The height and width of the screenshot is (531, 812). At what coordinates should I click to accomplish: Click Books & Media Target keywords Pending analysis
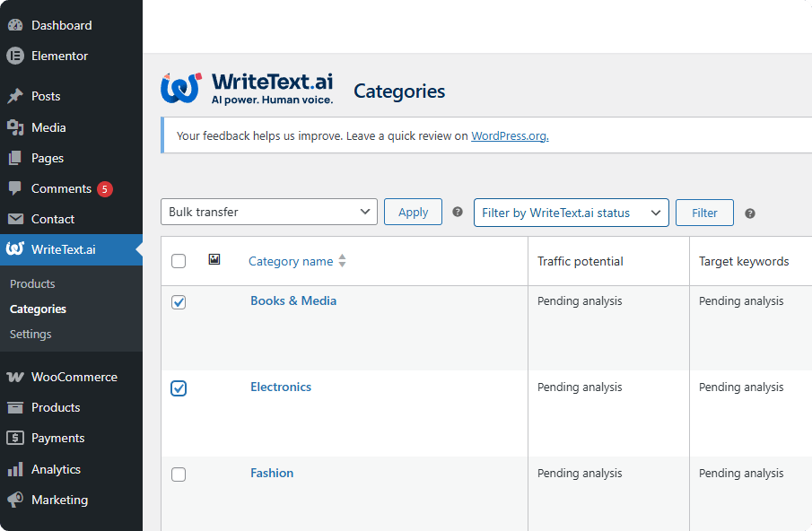click(x=741, y=301)
